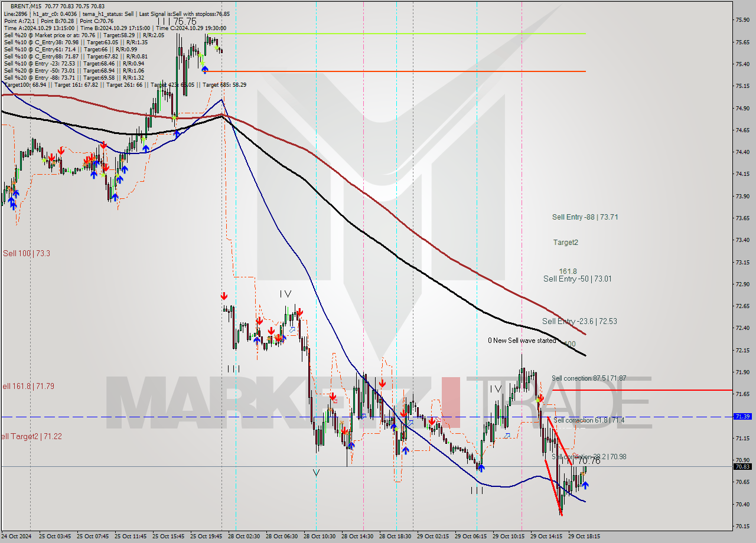Click the 'Sell 100 | 73.3' label
The image size is (756, 543).
coord(27,254)
